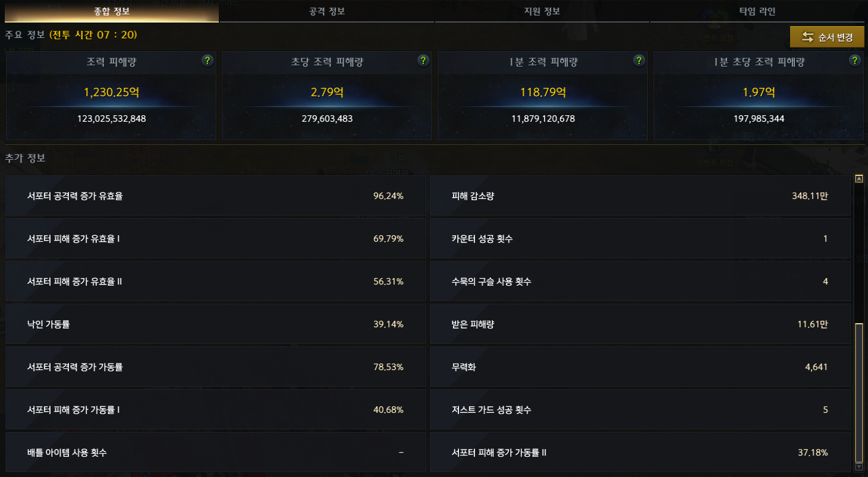Image resolution: width=868 pixels, height=477 pixels.
Task: Open help icon for 1분 초당 조력 피해량
Action: 854,60
